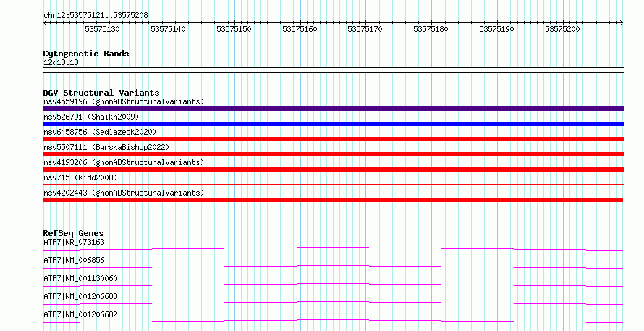The image size is (644, 331).
Task: Select transcript label ATF7|NM_006856
Action: [74, 260]
